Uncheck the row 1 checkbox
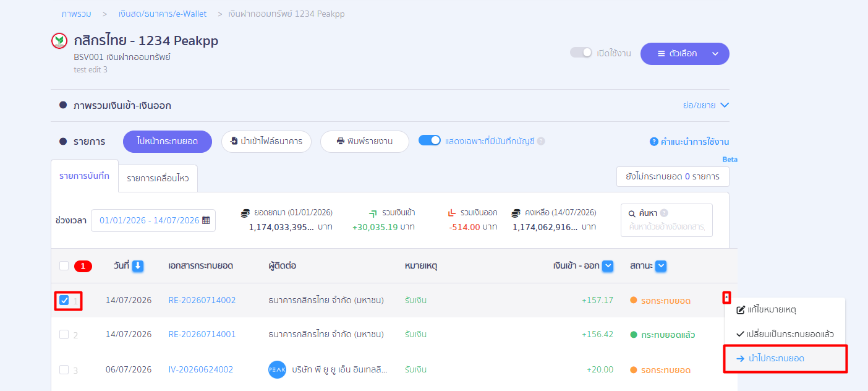The image size is (868, 391). click(64, 300)
